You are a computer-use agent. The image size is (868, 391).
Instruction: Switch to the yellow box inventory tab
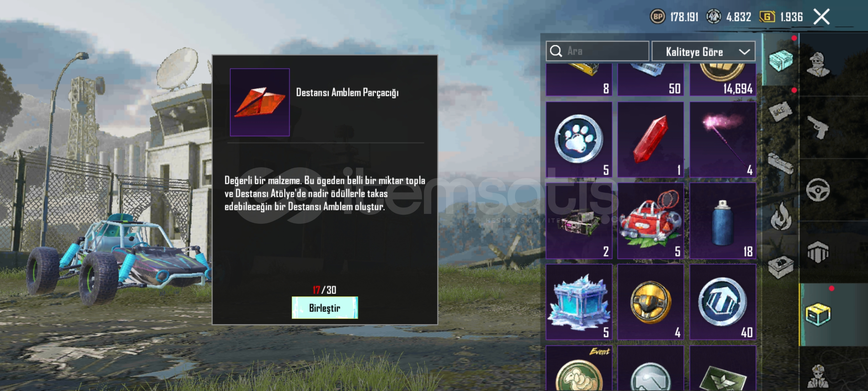click(818, 314)
